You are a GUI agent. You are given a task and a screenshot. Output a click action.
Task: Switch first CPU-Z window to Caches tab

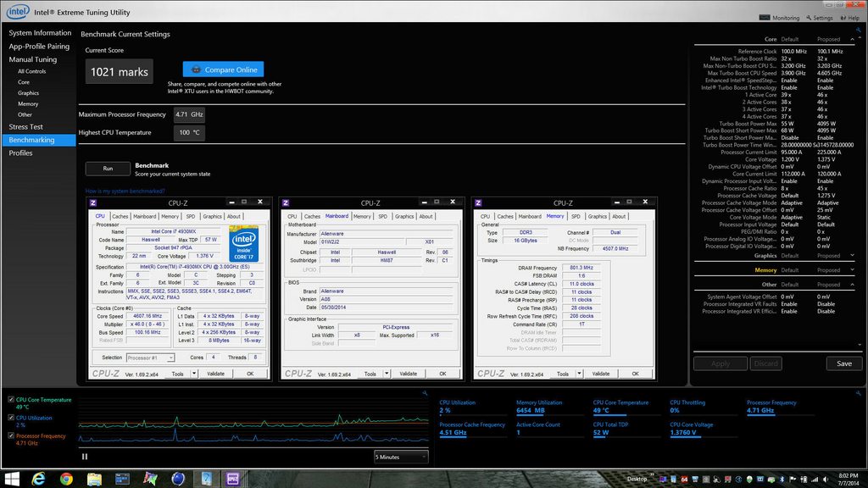pos(120,216)
